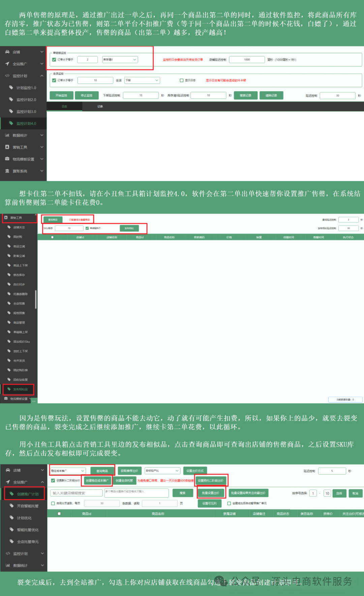Click the paper-plane icon beside 全站推广 in the 监控计划4.0 screenshot
The height and width of the screenshot is (596, 364).
point(7,64)
